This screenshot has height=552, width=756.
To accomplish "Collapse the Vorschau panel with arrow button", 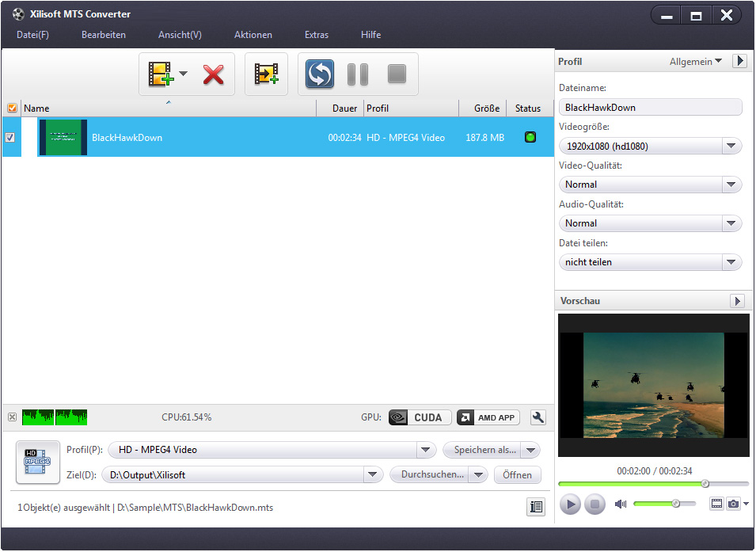I will coord(737,301).
